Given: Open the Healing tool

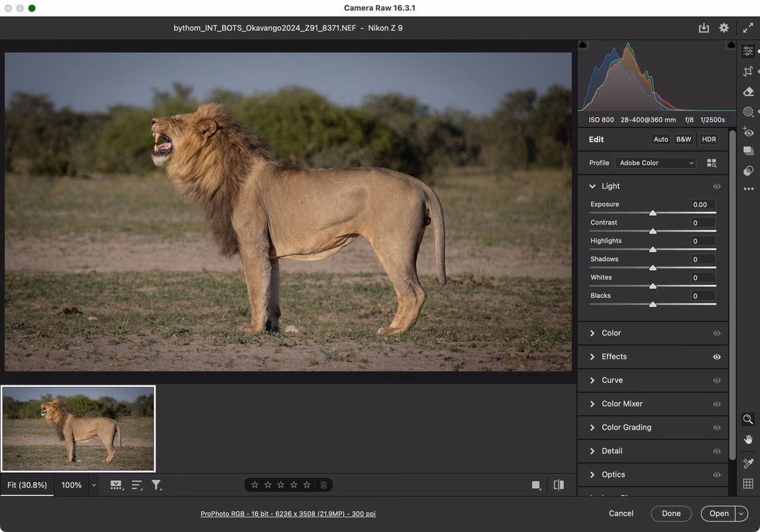Looking at the screenshot, I should [x=748, y=91].
